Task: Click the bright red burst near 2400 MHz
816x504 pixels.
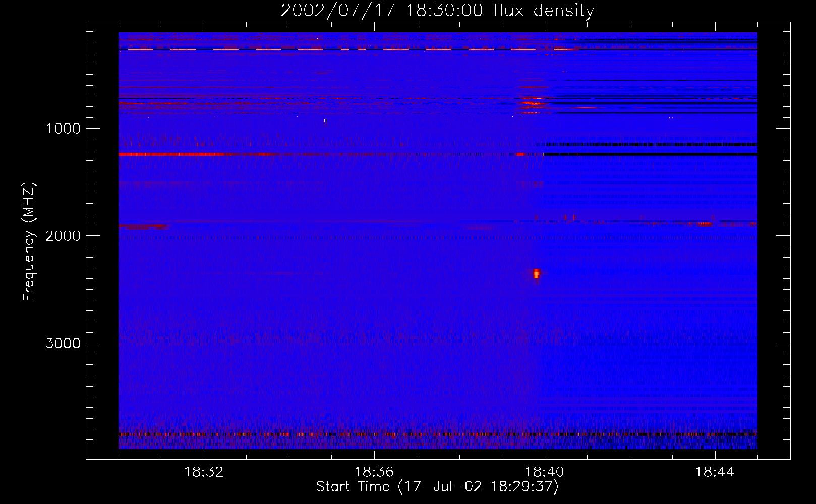Action: pyautogui.click(x=536, y=274)
